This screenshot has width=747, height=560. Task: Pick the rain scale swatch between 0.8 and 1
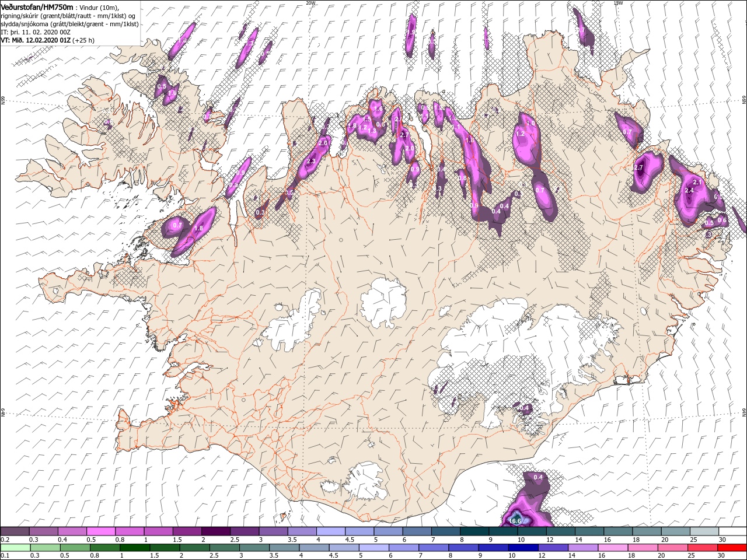(x=104, y=548)
